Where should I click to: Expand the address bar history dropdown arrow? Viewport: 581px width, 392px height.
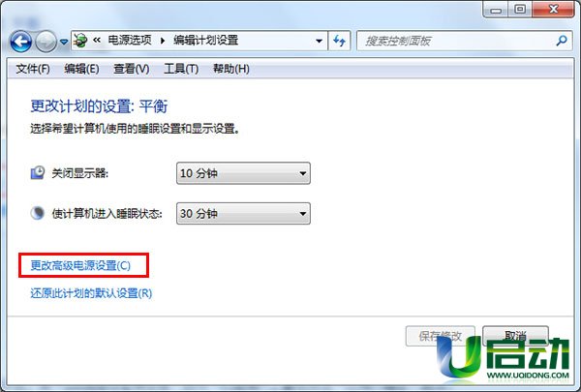(x=319, y=41)
